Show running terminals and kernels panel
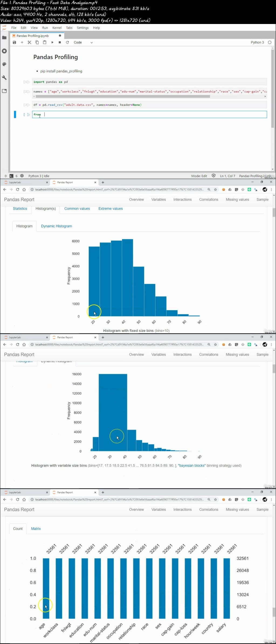This screenshot has width=276, height=644. click(x=4, y=51)
